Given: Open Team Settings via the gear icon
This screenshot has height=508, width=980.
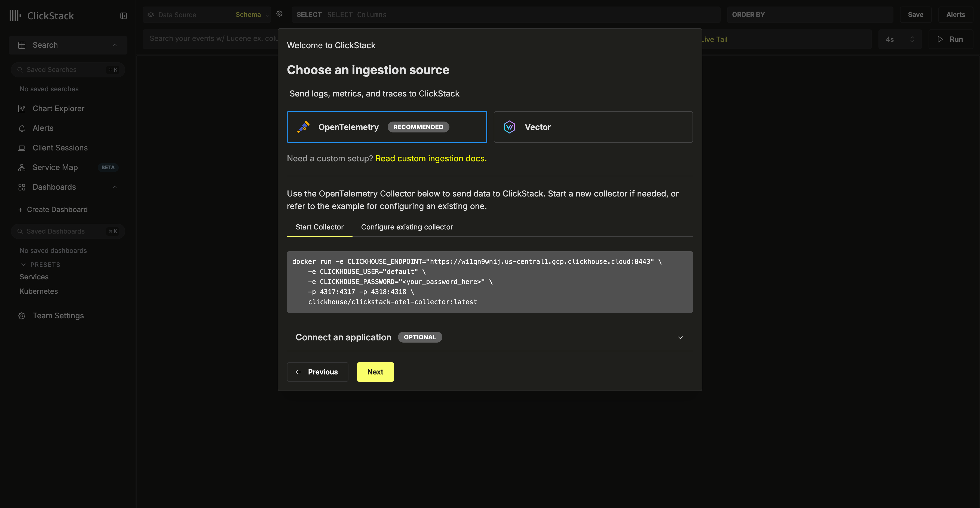Looking at the screenshot, I should click(22, 316).
